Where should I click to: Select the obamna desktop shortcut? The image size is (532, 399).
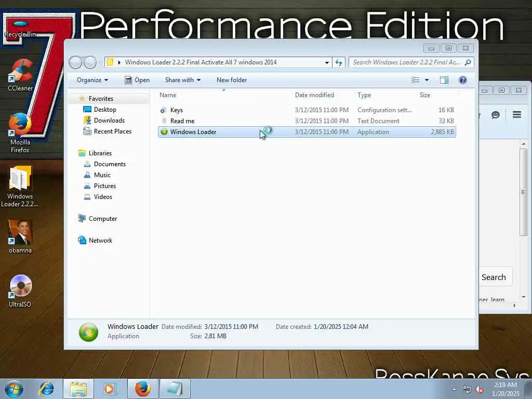click(20, 237)
